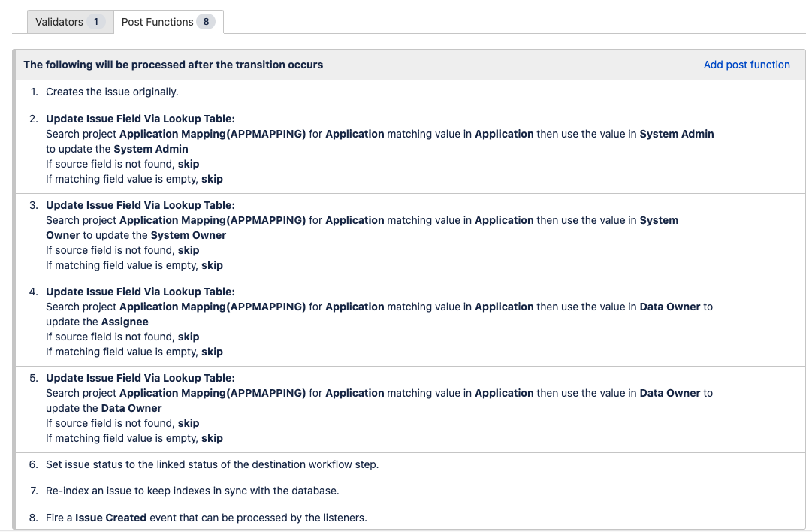Click the Validators count badge
Screen dimensions: 812x532
[x=97, y=22]
